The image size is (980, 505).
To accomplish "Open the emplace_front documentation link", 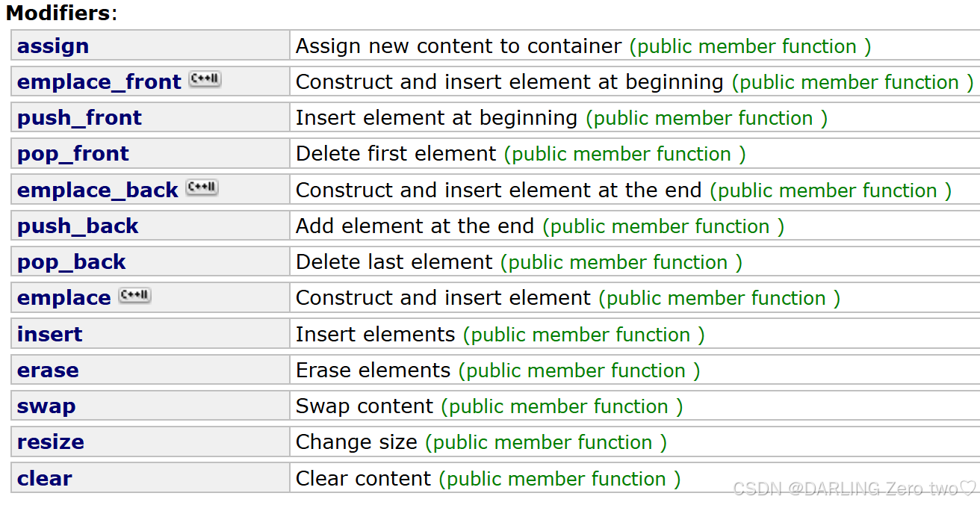I will pyautogui.click(x=99, y=82).
